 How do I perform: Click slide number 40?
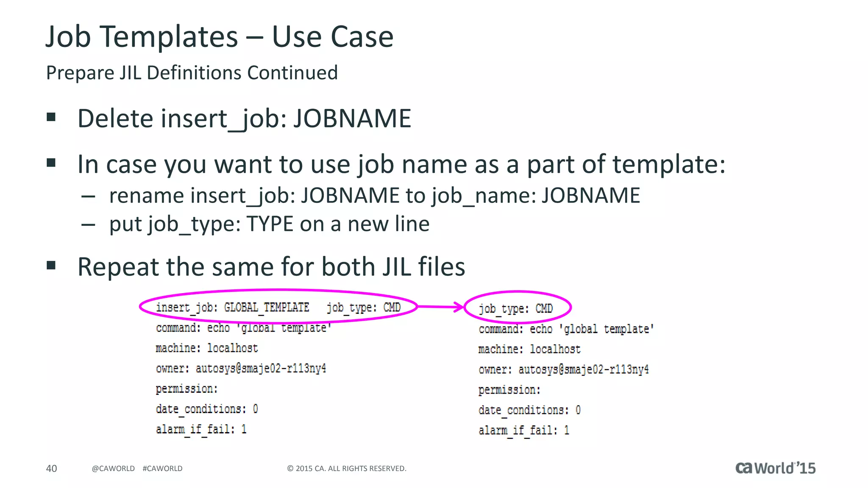pos(51,469)
